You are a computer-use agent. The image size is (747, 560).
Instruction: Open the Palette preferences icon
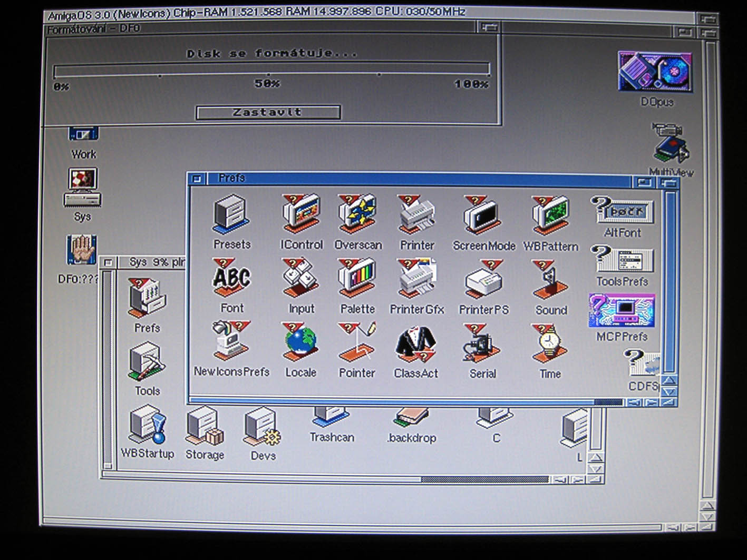(x=357, y=278)
